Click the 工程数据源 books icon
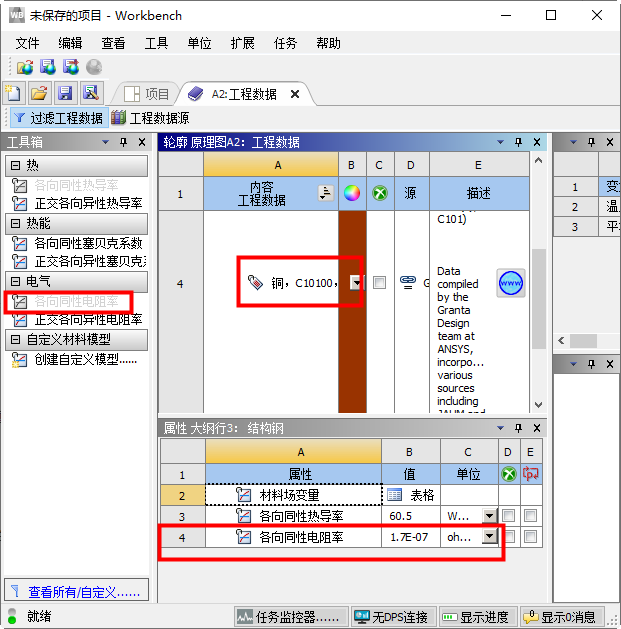The image size is (621, 629). [119, 118]
